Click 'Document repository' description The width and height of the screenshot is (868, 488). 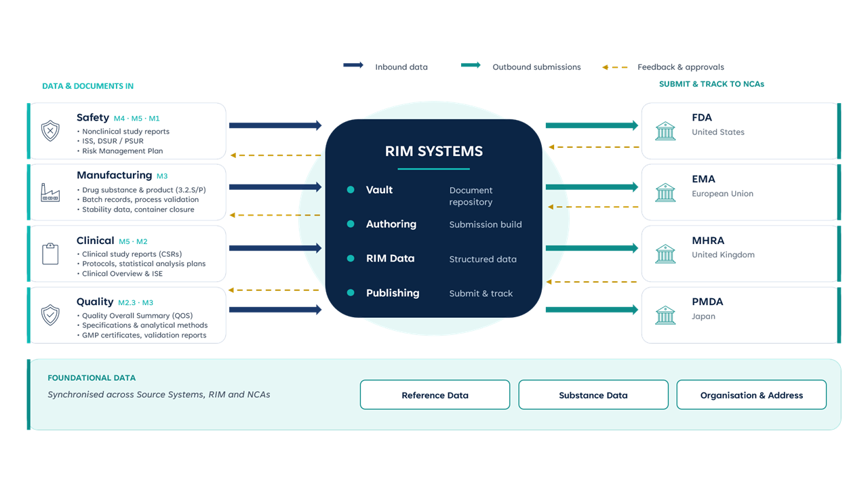click(x=471, y=196)
